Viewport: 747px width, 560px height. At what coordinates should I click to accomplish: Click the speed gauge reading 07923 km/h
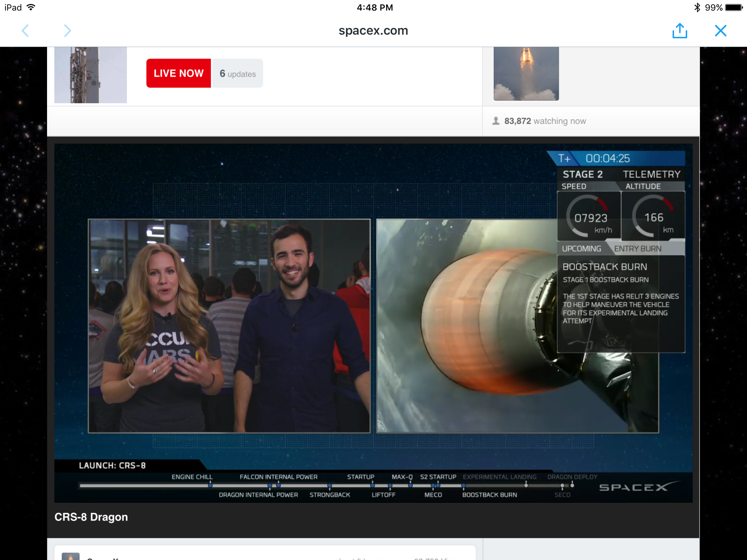click(589, 216)
